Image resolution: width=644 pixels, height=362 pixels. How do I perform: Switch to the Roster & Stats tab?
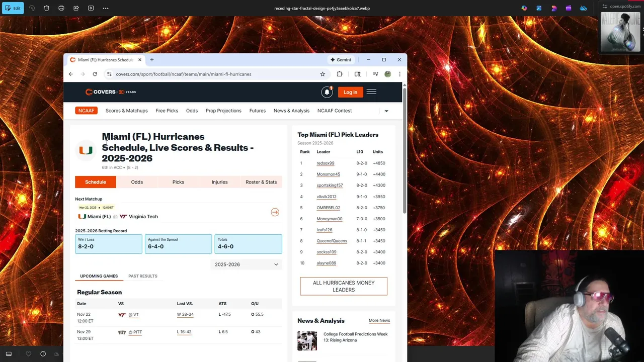(261, 182)
